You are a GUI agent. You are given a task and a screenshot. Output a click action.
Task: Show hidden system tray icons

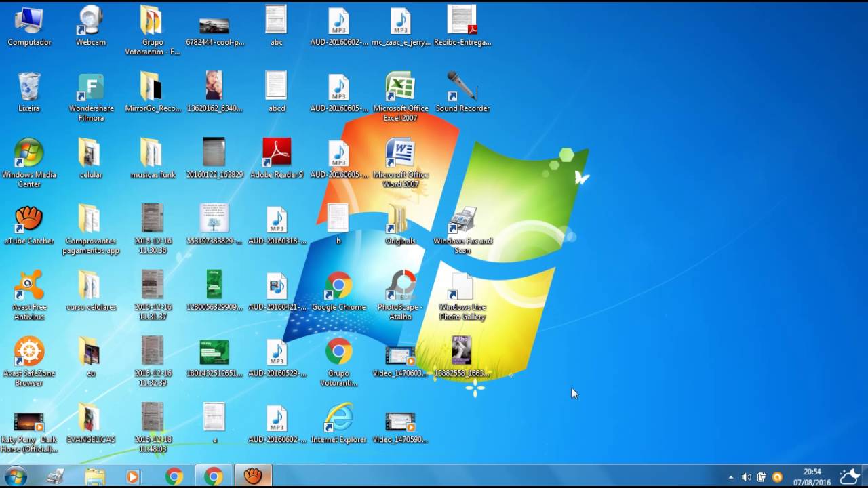coord(731,477)
